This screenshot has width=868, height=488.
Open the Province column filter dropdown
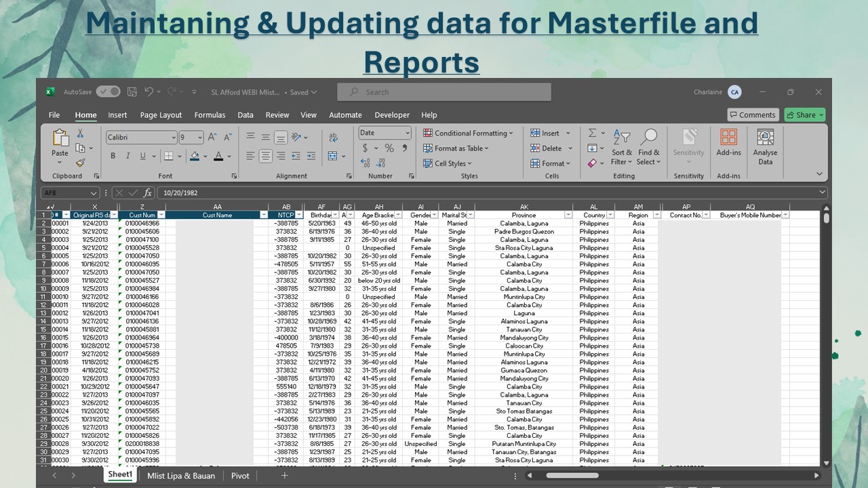pos(568,215)
